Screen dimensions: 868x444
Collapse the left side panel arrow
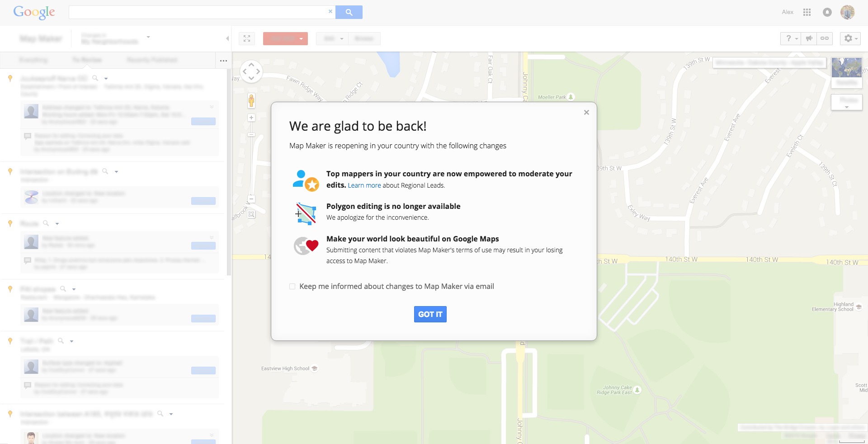coord(227,38)
